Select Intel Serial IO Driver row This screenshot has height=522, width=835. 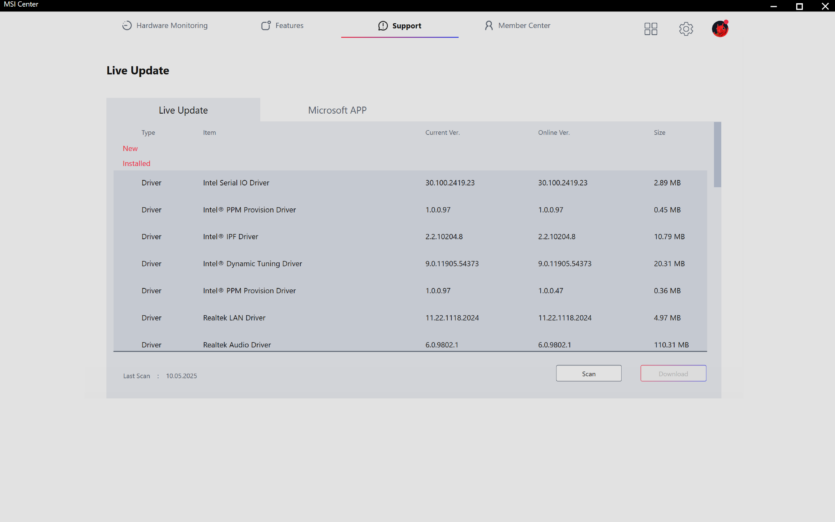[410, 183]
